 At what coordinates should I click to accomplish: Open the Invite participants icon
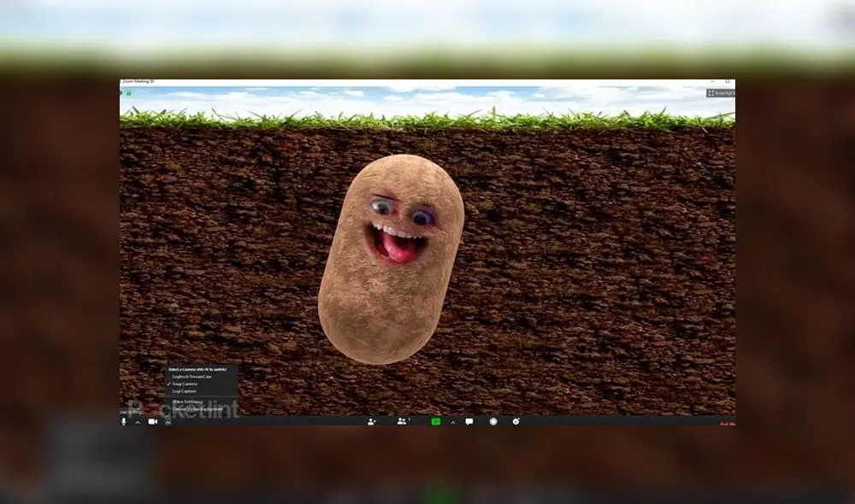point(372,422)
